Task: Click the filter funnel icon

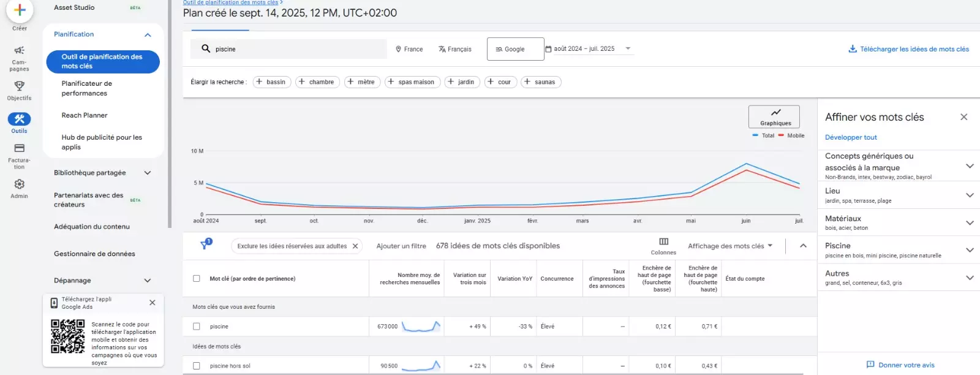Action: [x=205, y=246]
